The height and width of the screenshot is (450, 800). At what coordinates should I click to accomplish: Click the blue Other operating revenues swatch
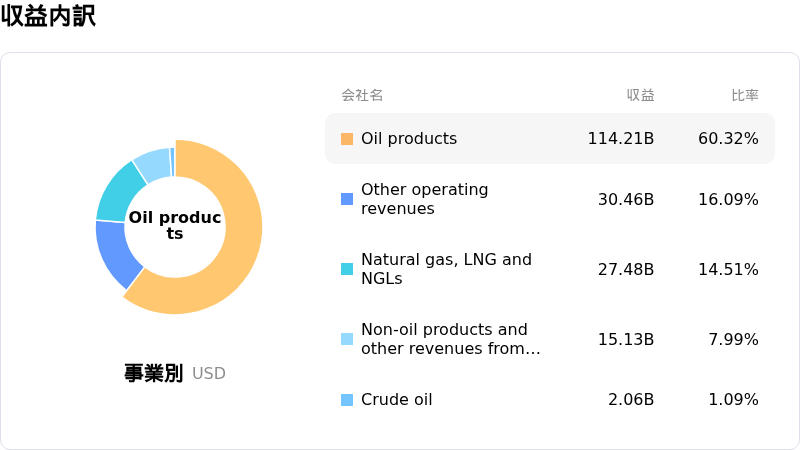coord(347,199)
